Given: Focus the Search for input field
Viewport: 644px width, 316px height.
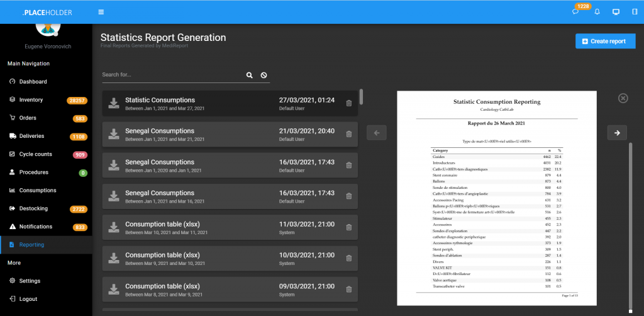Looking at the screenshot, I should pos(171,75).
